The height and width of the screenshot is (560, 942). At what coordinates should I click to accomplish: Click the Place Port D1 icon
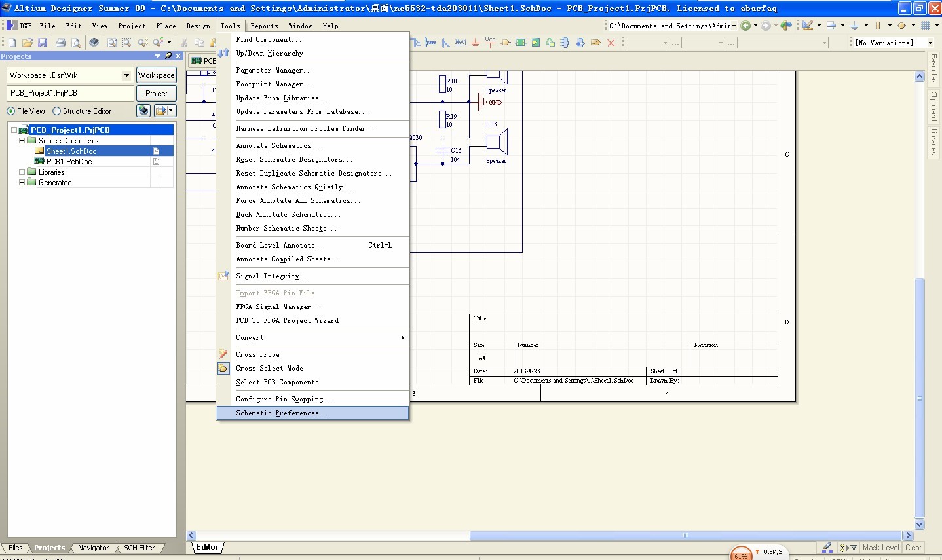(595, 43)
